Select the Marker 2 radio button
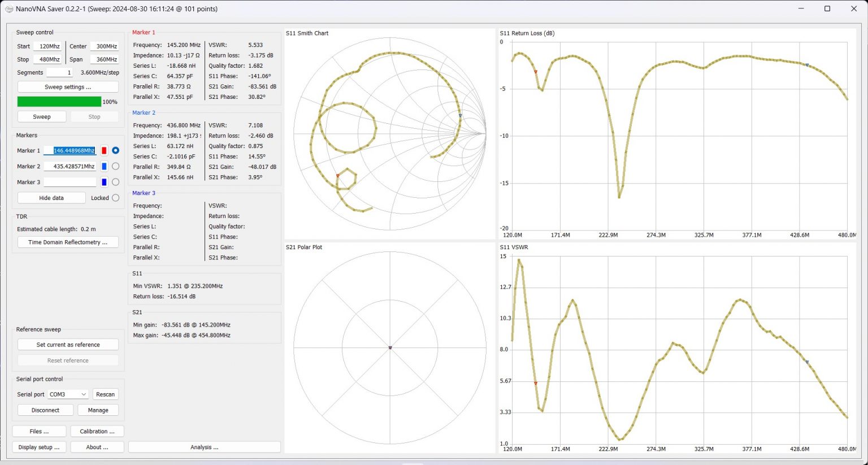 pos(115,166)
